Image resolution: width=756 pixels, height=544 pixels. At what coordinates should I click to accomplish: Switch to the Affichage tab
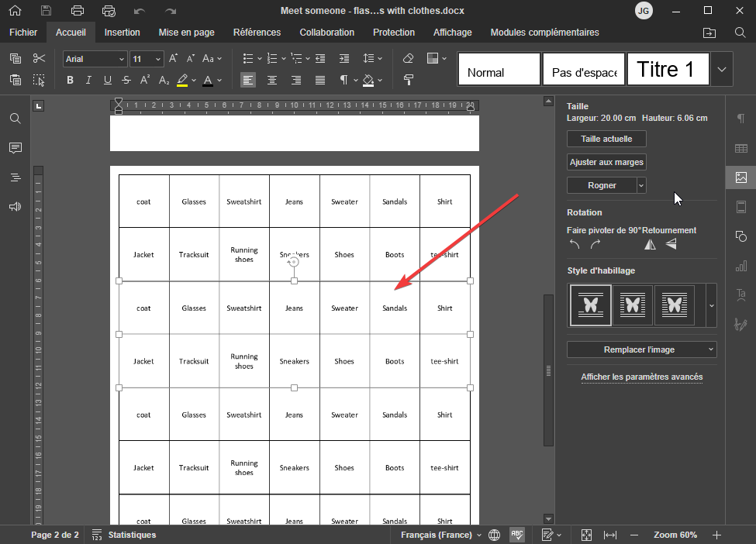452,33
